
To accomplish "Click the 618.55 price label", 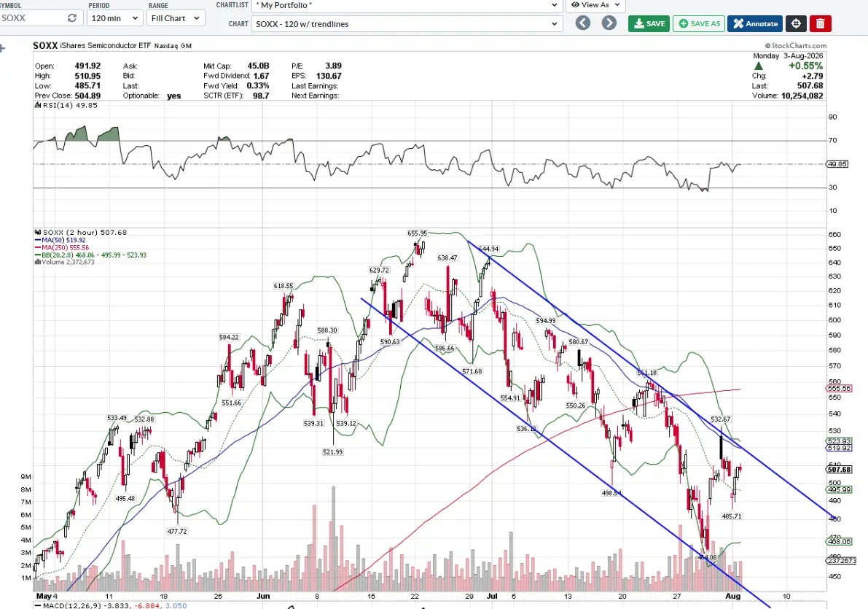I will [284, 285].
